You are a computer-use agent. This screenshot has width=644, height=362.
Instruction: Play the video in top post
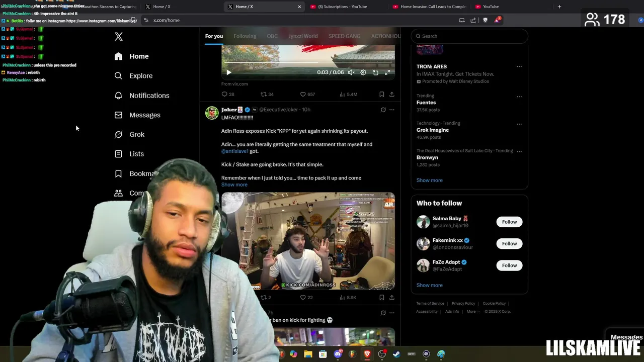click(228, 72)
